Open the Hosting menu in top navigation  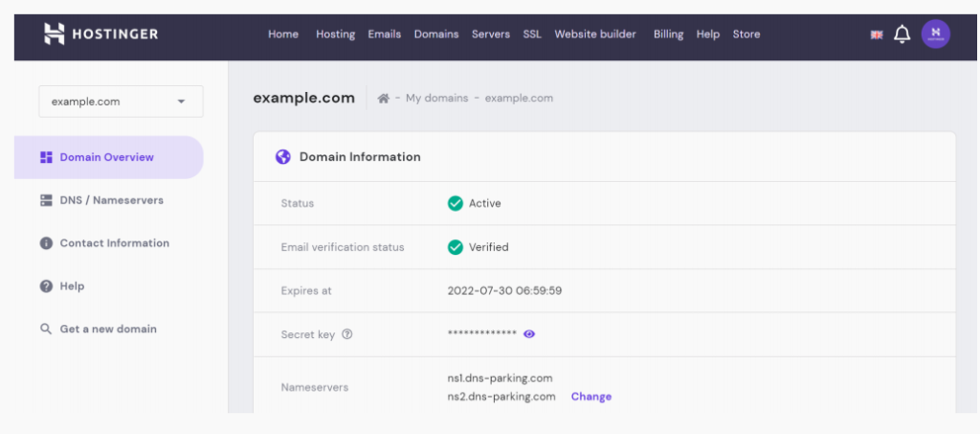tap(335, 34)
